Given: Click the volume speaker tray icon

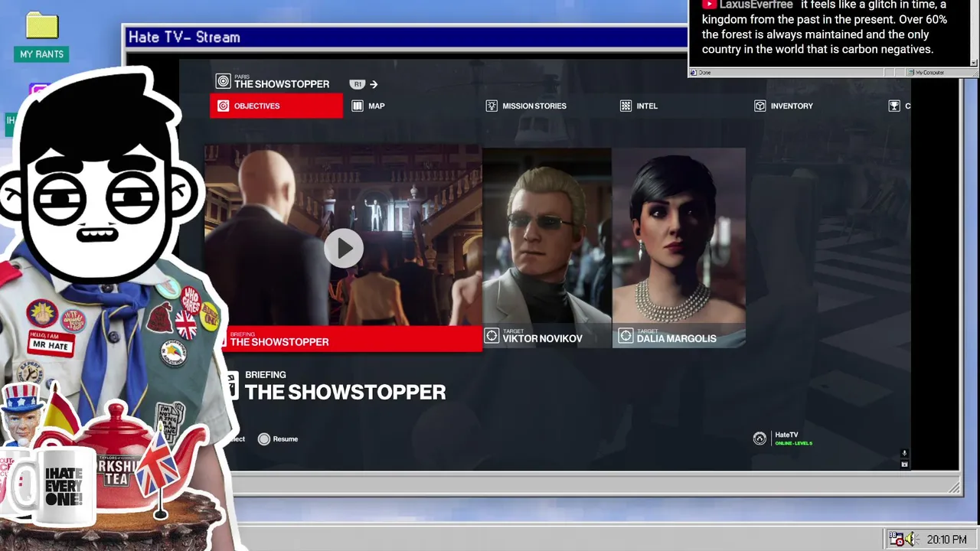Looking at the screenshot, I should click(x=910, y=540).
